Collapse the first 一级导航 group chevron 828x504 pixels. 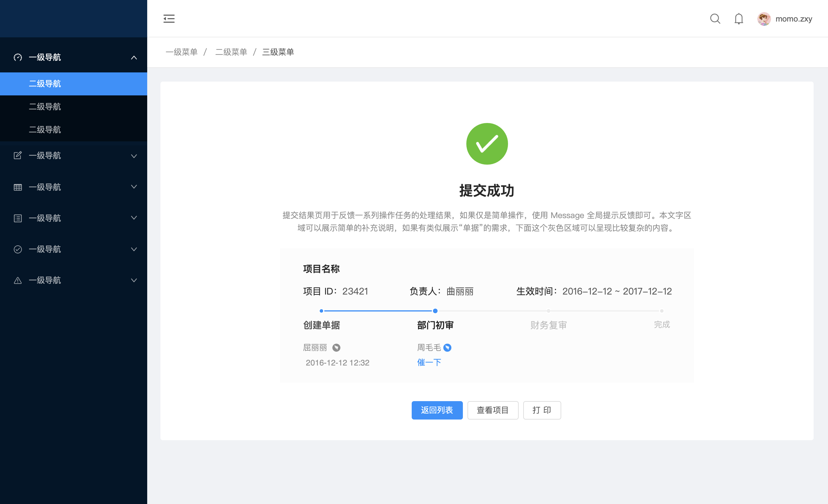pyautogui.click(x=134, y=57)
